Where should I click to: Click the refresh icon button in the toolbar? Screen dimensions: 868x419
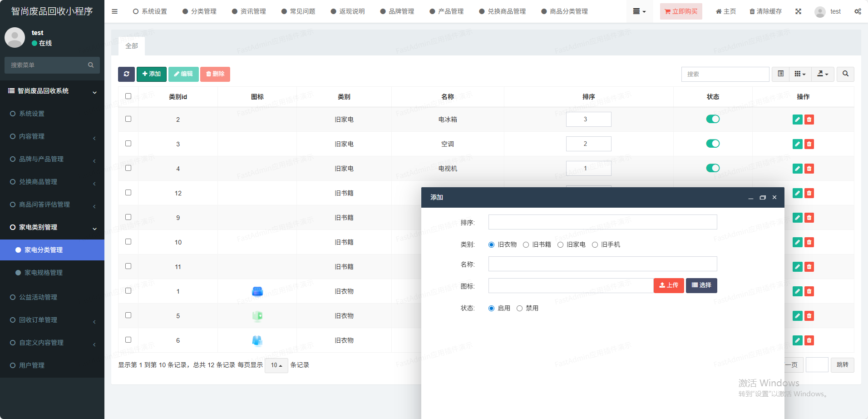pyautogui.click(x=126, y=74)
